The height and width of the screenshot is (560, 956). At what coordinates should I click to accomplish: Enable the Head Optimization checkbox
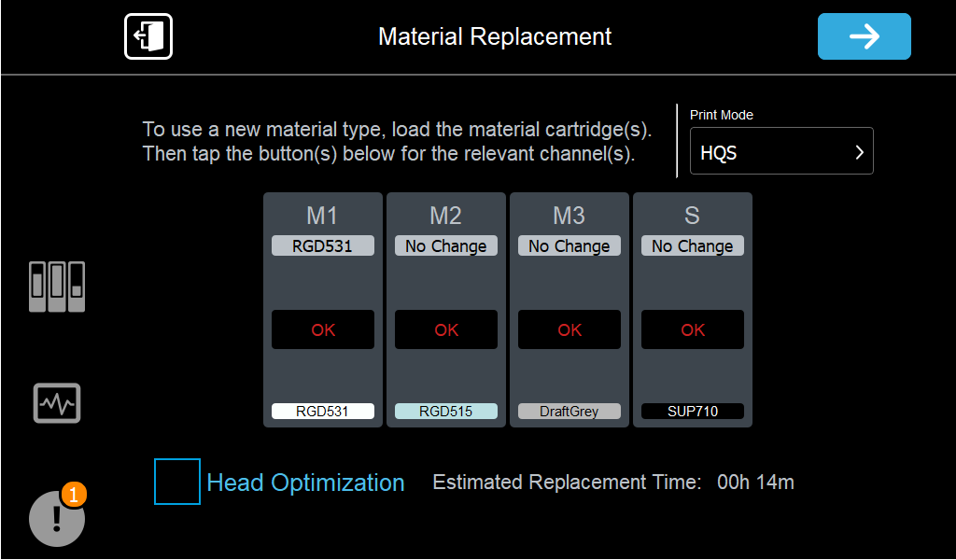coord(177,482)
